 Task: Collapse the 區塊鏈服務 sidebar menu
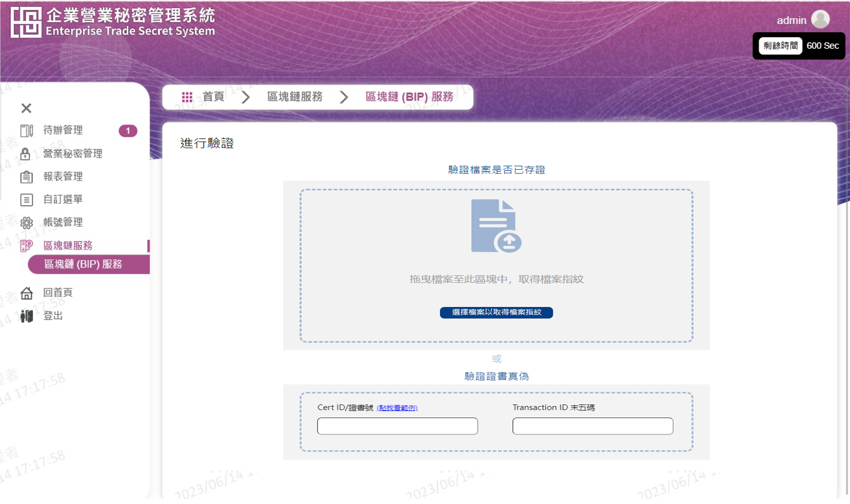68,246
